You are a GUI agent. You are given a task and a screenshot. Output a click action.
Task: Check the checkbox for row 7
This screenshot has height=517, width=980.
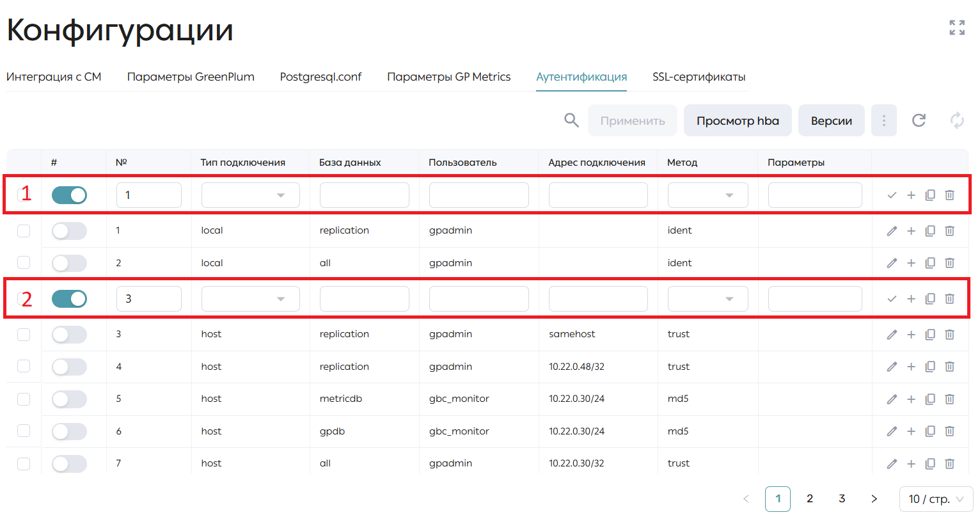pyautogui.click(x=24, y=463)
